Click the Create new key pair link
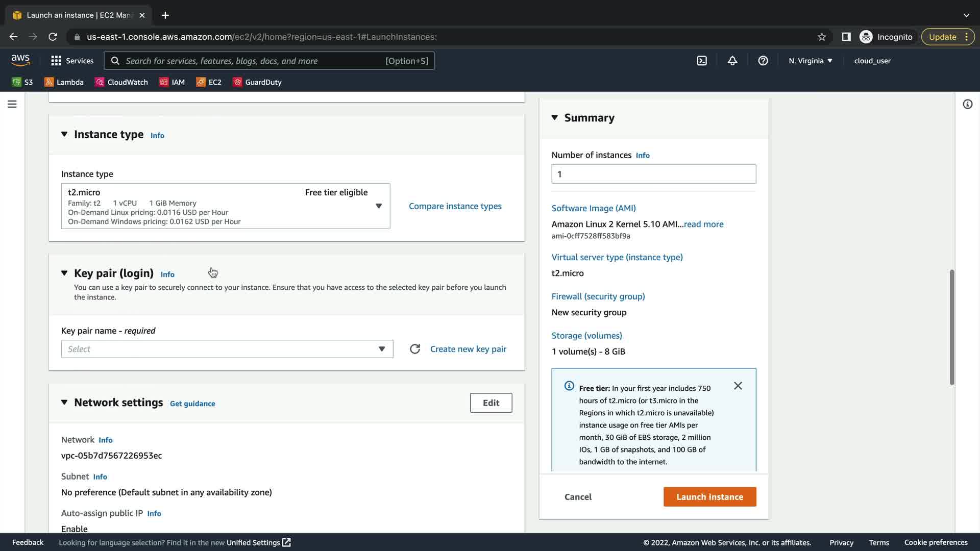This screenshot has height=551, width=980. click(468, 349)
